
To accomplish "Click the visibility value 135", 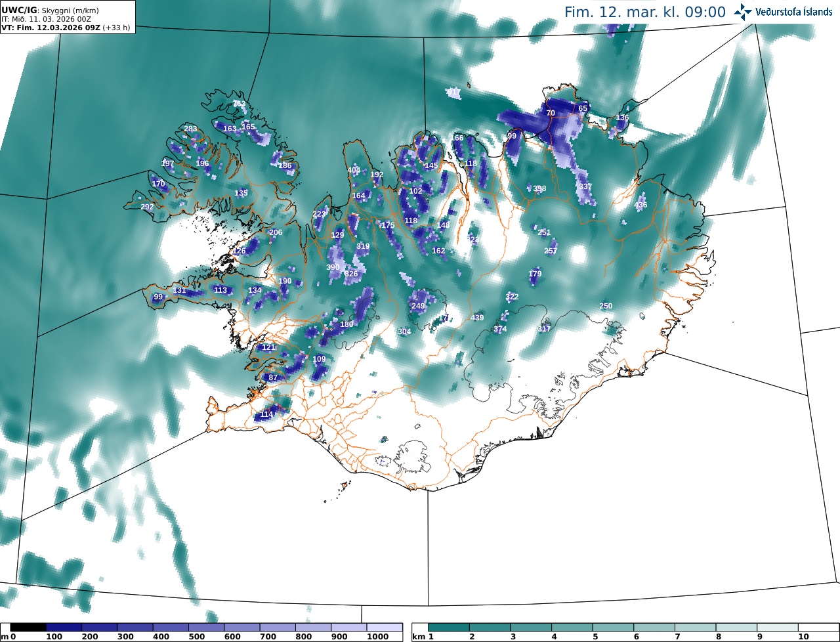I will tap(241, 193).
